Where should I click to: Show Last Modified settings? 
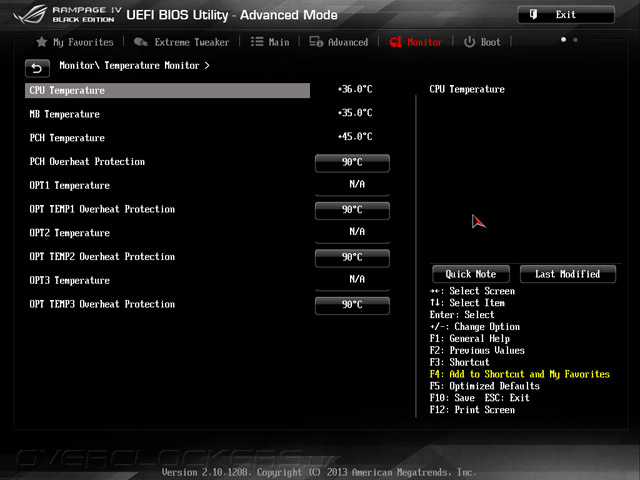pos(567,274)
